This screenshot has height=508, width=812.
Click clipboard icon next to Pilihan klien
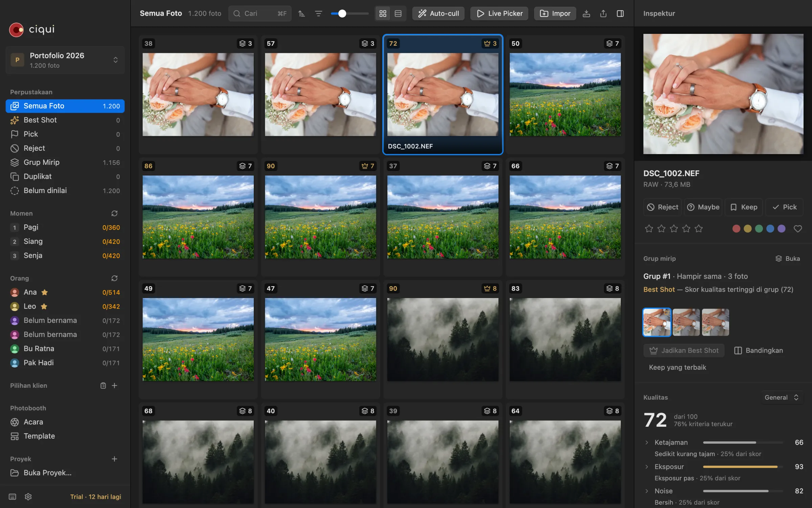tap(103, 385)
